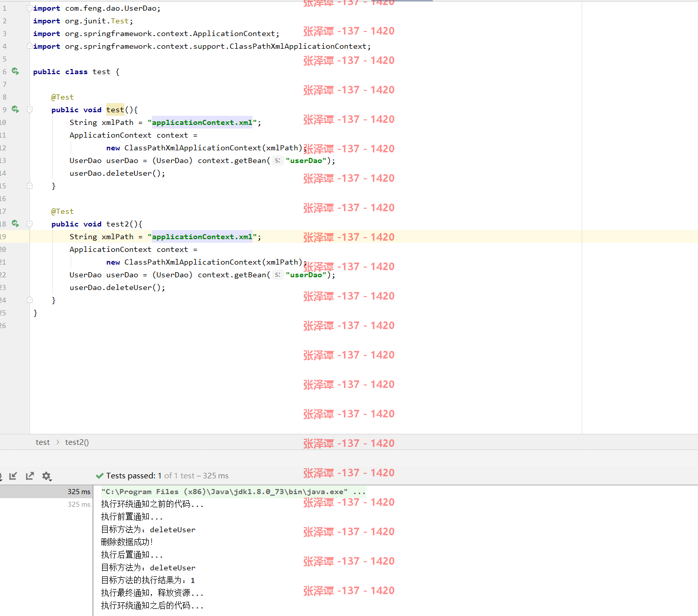
Task: Click console line '目标方法的执行结果为: 1'
Action: coord(148,580)
